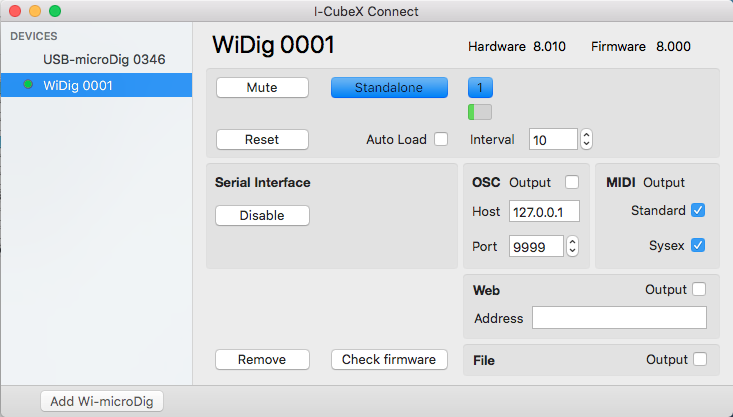Adjust the OSC Port stepper arrows

pyautogui.click(x=572, y=246)
